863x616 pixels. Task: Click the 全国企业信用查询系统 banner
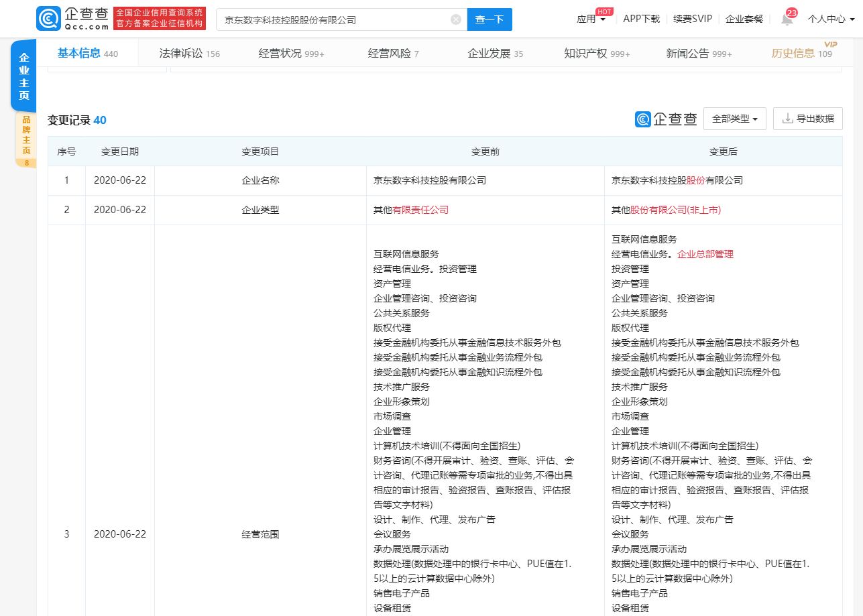[x=160, y=19]
